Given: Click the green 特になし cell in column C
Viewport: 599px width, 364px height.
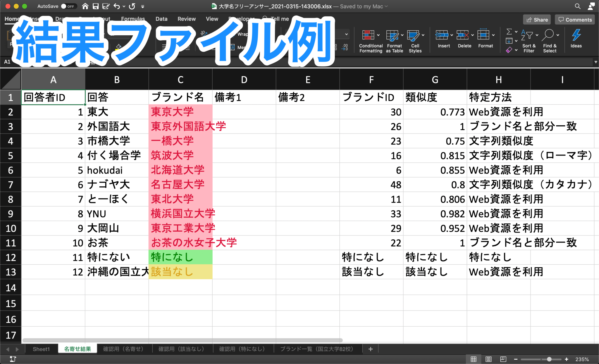Looking at the screenshot, I should [180, 257].
